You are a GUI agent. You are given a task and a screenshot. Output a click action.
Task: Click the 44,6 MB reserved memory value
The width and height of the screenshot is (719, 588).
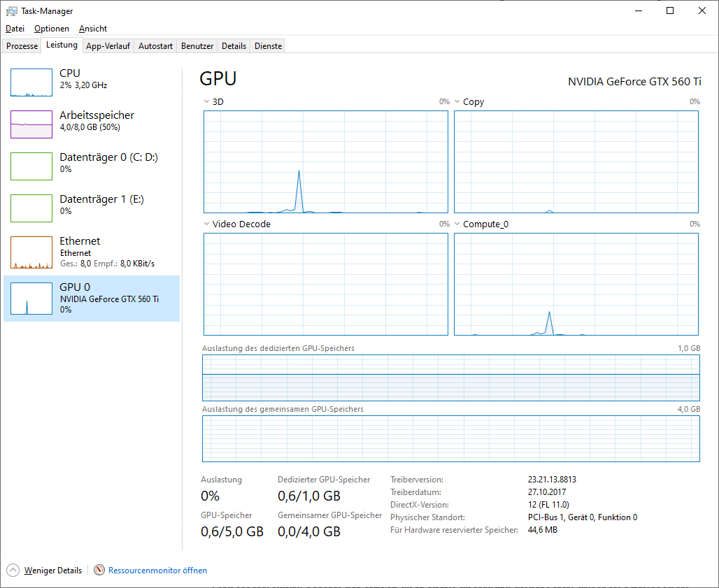point(543,530)
